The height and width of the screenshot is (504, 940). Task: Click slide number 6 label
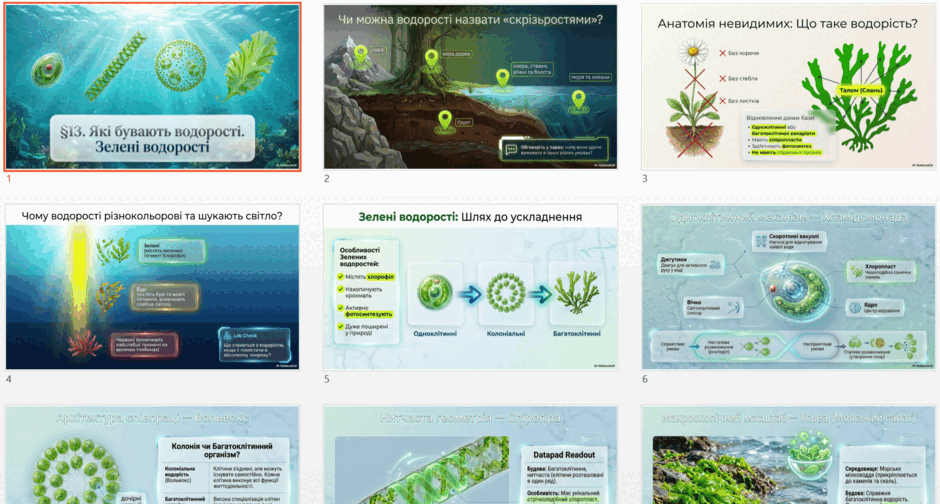(644, 379)
